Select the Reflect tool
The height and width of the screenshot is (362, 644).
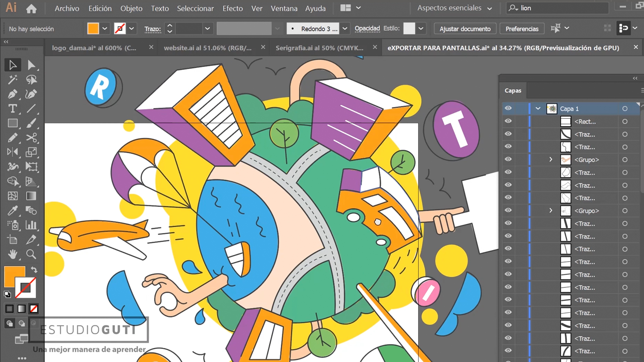click(x=13, y=152)
